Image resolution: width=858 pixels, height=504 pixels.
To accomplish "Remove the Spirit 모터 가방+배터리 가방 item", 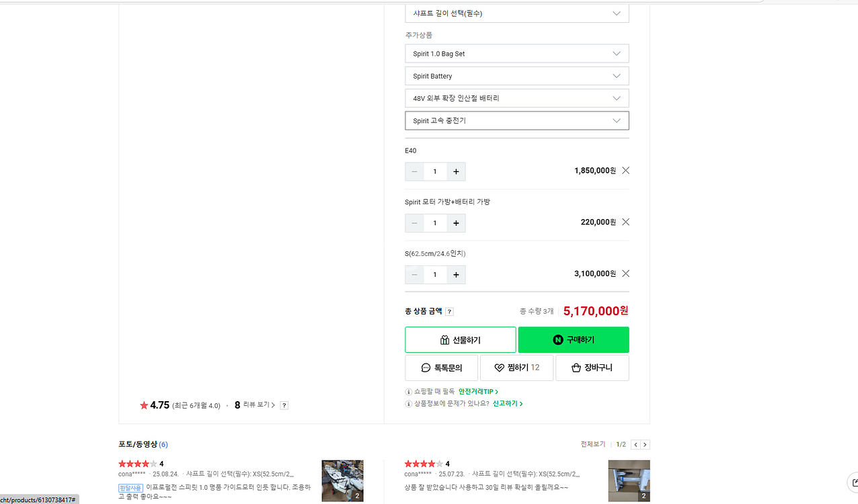I will (x=625, y=222).
